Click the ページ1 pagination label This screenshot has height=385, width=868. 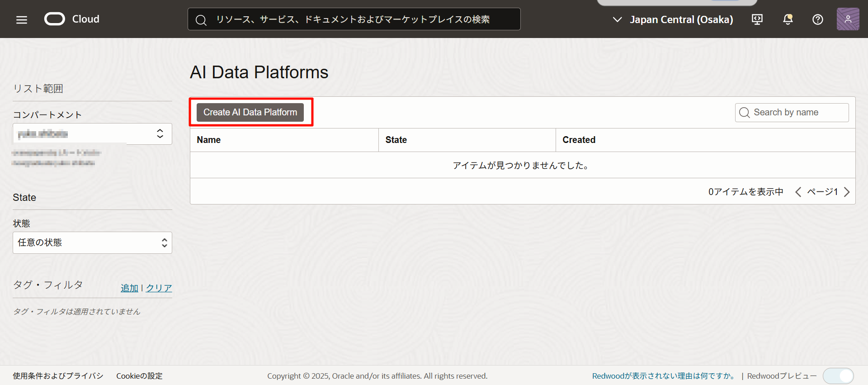(x=823, y=192)
